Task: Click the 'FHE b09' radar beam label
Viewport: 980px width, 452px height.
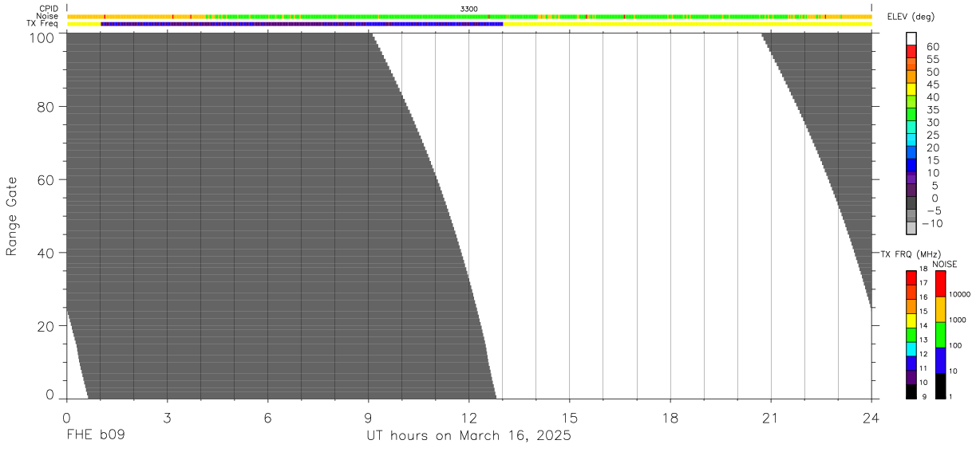Action: pos(96,436)
